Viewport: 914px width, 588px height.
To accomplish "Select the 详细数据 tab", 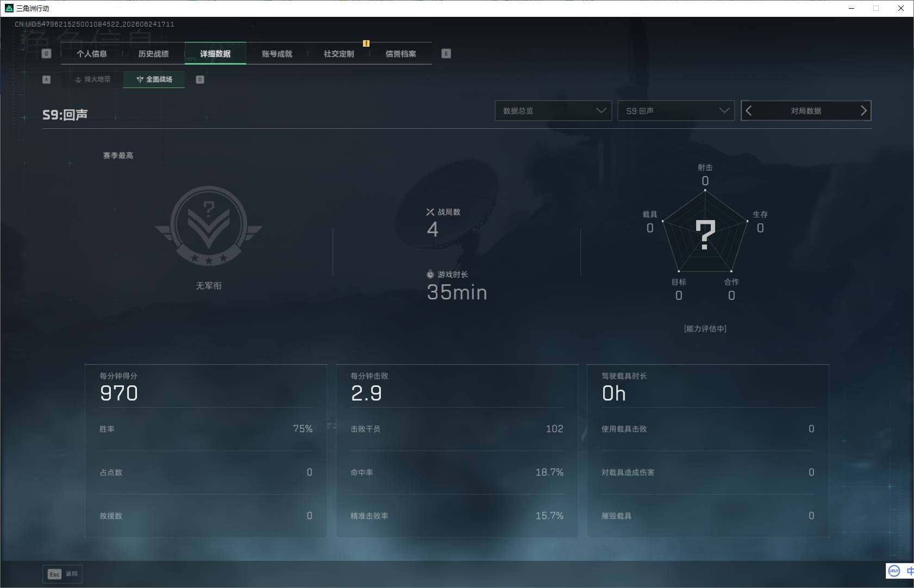I will pyautogui.click(x=215, y=54).
